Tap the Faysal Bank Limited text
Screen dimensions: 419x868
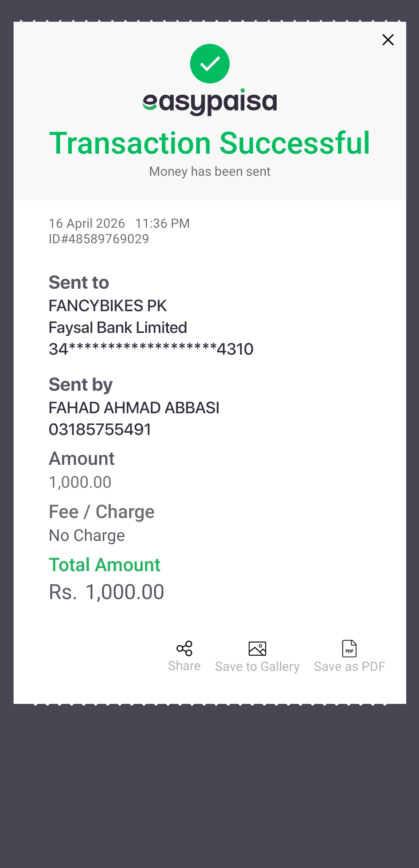118,327
